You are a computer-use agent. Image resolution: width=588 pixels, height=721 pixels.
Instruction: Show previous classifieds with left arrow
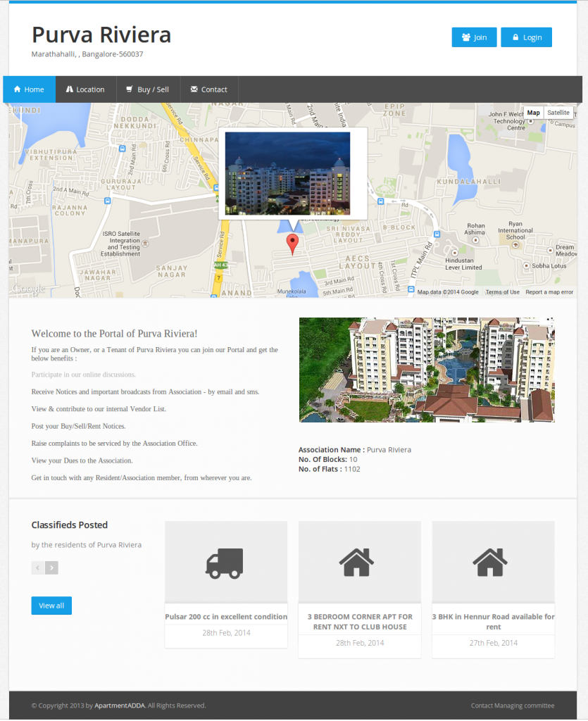pyautogui.click(x=38, y=568)
